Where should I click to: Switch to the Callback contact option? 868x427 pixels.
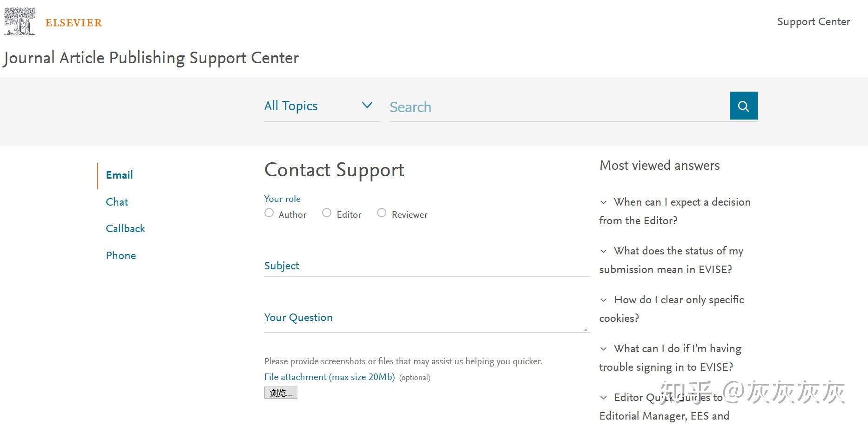125,228
